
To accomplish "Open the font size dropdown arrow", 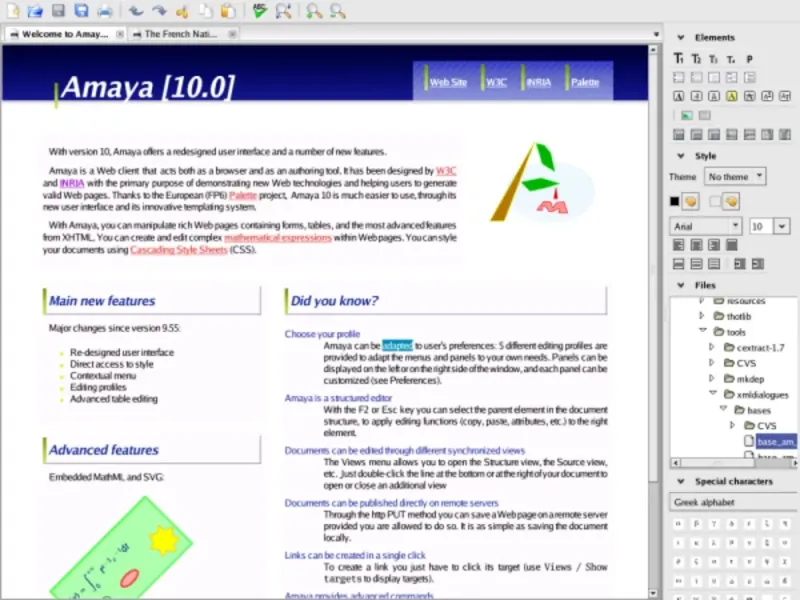I will [x=782, y=226].
